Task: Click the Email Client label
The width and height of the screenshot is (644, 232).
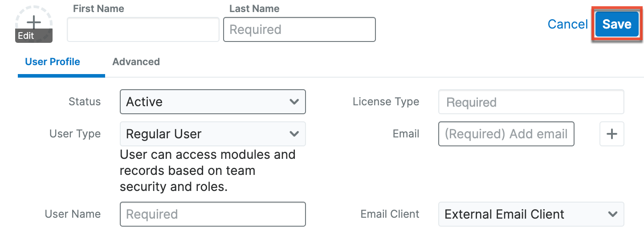Action: [x=390, y=214]
